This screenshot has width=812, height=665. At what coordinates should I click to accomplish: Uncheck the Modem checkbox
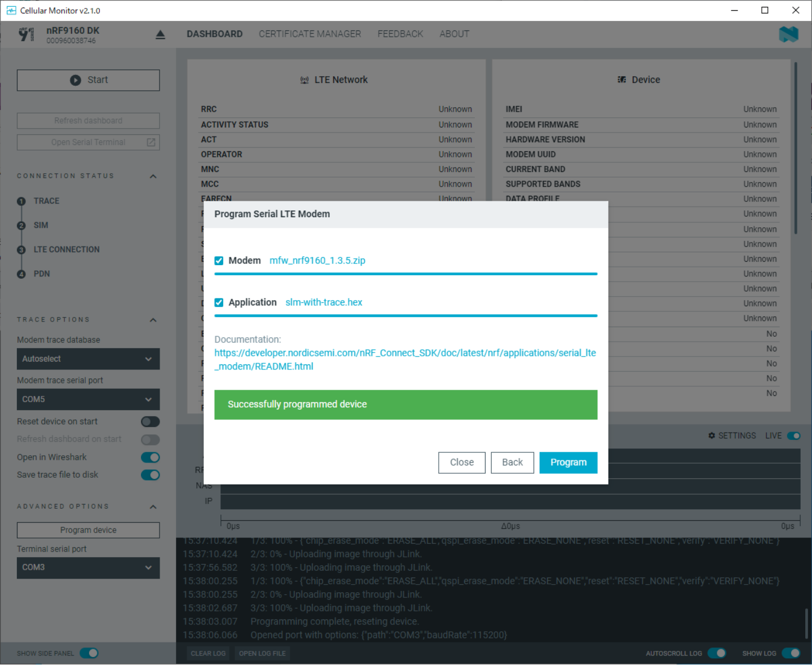pos(219,261)
